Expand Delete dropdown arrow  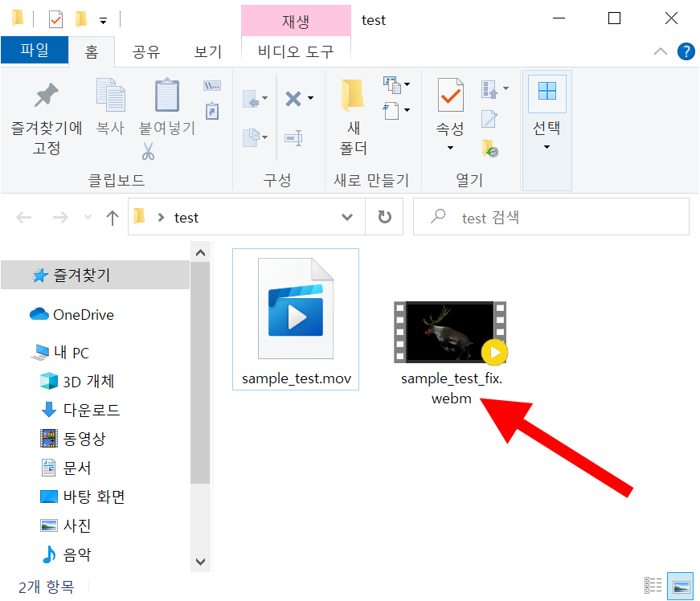coord(310,98)
